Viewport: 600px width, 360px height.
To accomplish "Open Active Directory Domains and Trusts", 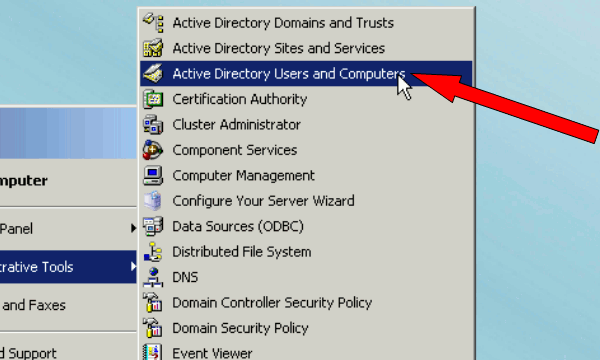I will click(306, 23).
